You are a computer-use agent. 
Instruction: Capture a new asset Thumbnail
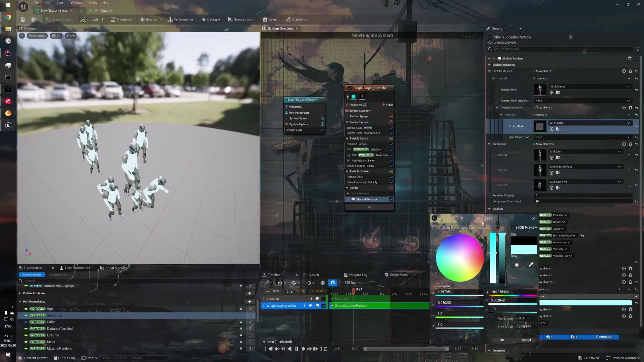(121, 19)
